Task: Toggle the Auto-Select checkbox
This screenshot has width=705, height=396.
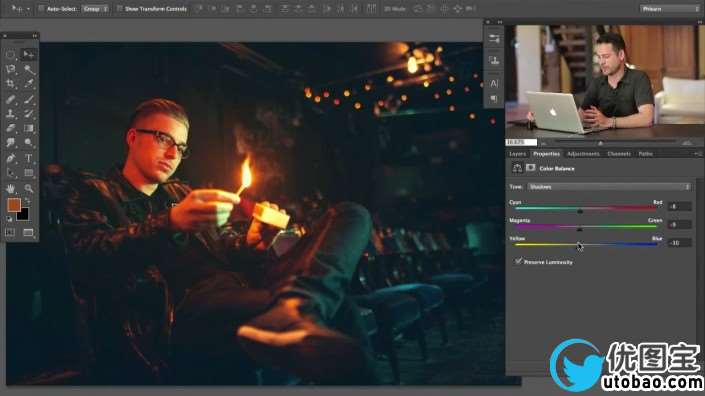Action: [41, 9]
